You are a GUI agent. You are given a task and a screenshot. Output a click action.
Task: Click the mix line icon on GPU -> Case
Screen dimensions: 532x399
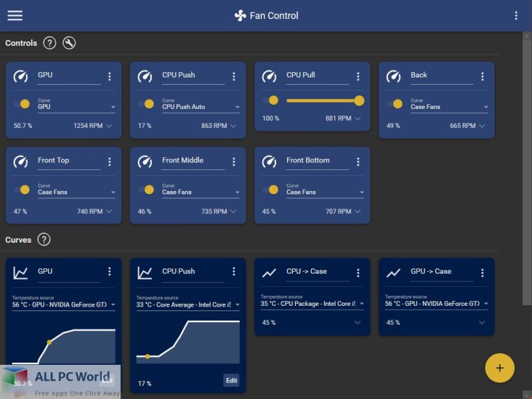click(x=393, y=273)
